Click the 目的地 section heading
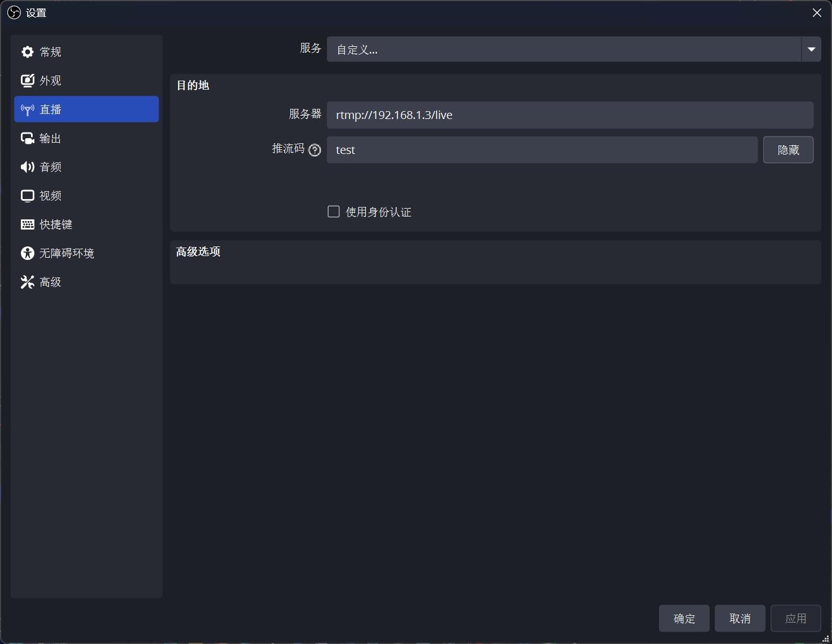 pyautogui.click(x=193, y=85)
